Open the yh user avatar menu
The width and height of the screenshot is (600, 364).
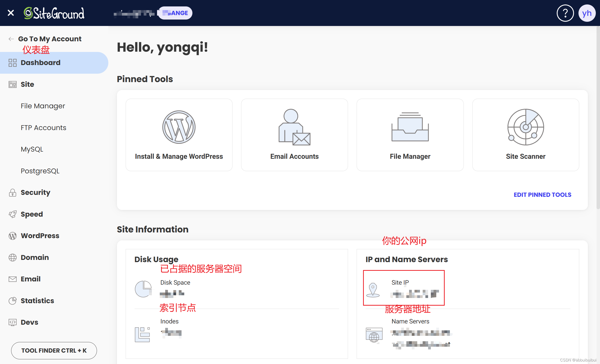click(587, 13)
